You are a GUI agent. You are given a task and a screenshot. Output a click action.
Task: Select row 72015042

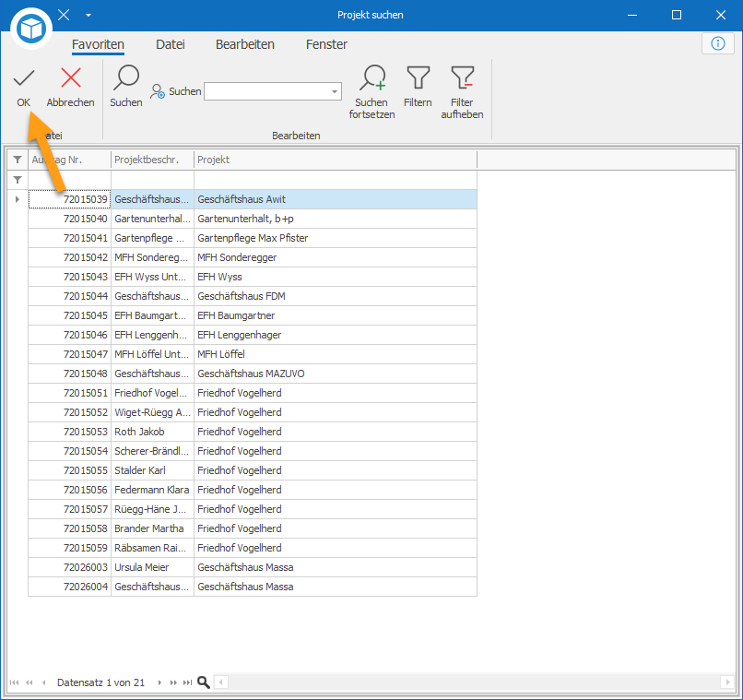pyautogui.click(x=253, y=257)
